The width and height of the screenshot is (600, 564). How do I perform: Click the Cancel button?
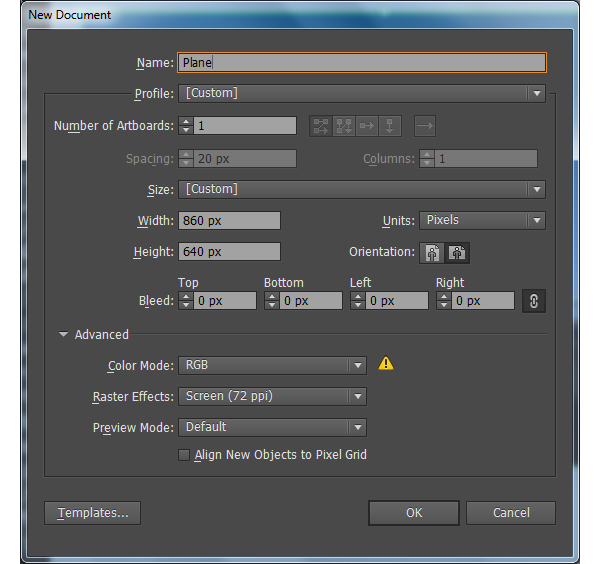click(x=511, y=513)
